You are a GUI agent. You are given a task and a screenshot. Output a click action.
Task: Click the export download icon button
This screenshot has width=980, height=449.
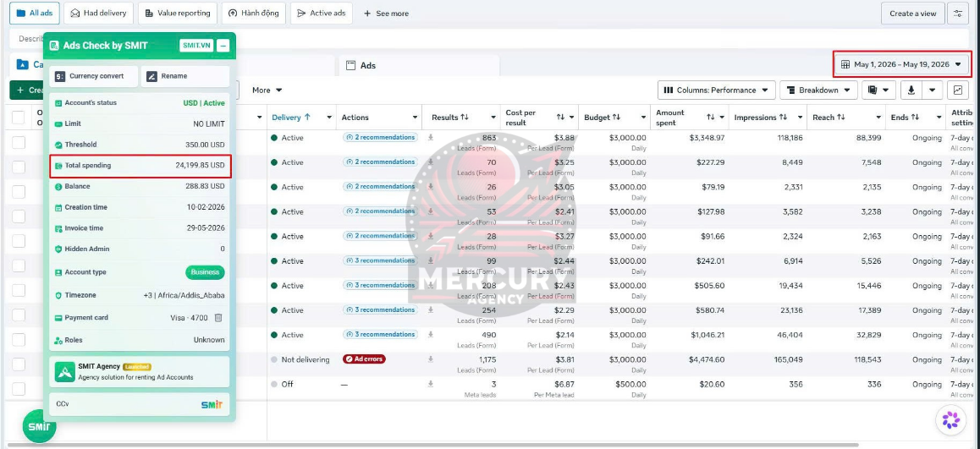(911, 90)
